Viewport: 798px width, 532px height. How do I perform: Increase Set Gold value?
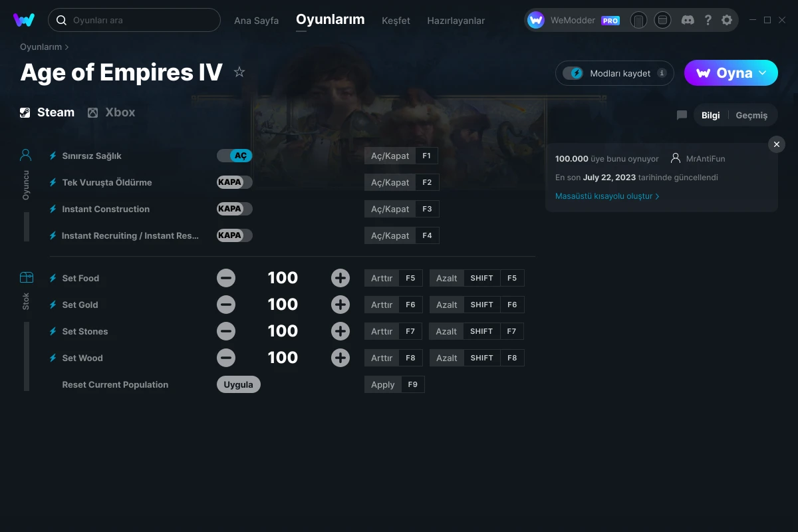[x=340, y=305]
